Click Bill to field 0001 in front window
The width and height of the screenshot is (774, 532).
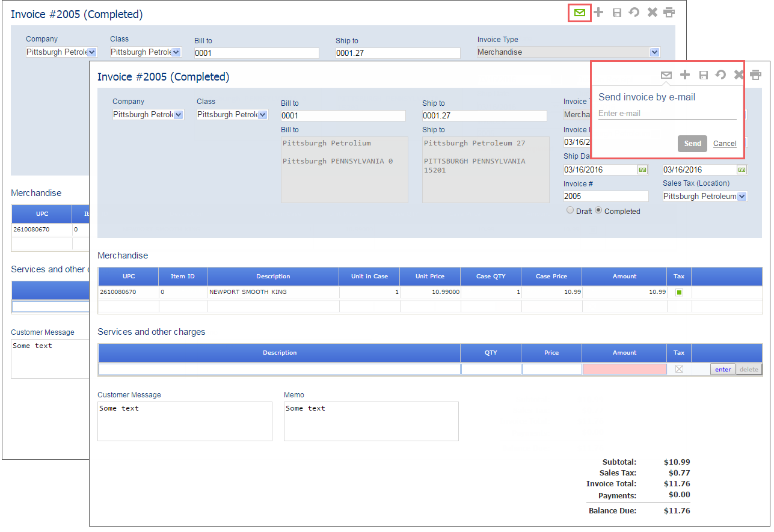343,115
